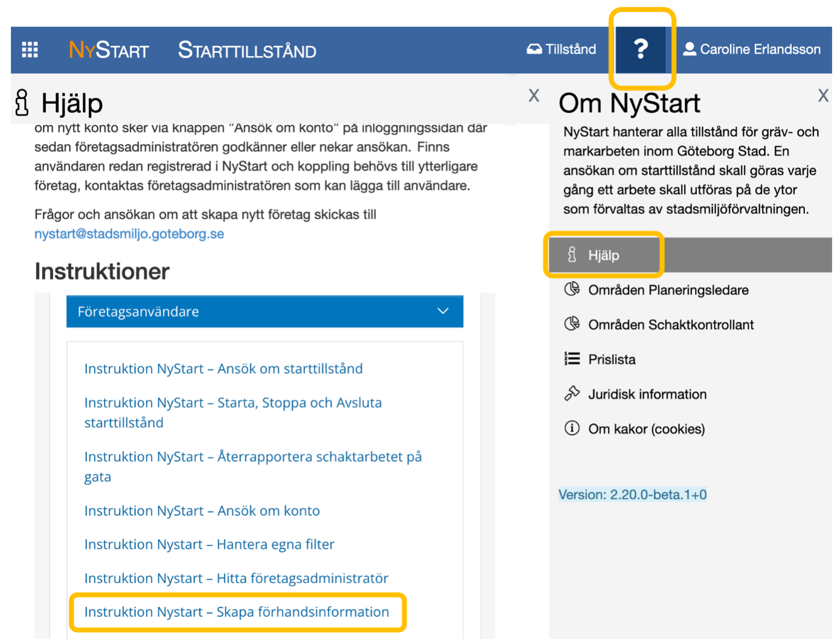840x642 pixels.
Task: Close the Om NyStart panel
Action: click(x=823, y=95)
